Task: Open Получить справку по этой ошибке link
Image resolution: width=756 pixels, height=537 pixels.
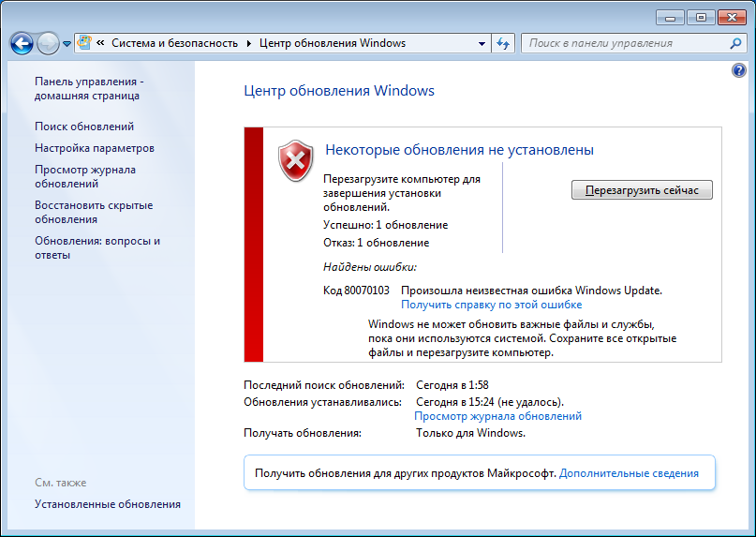Action: point(491,305)
